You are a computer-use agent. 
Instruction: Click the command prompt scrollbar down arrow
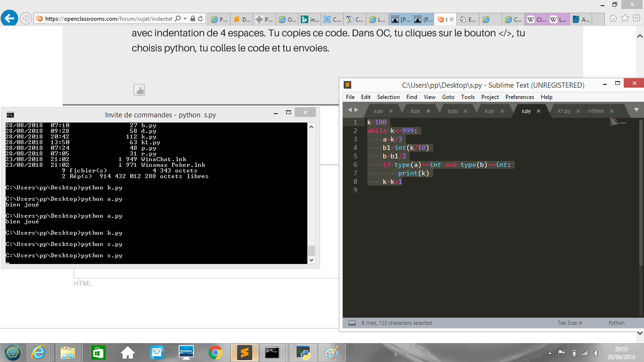(x=311, y=260)
